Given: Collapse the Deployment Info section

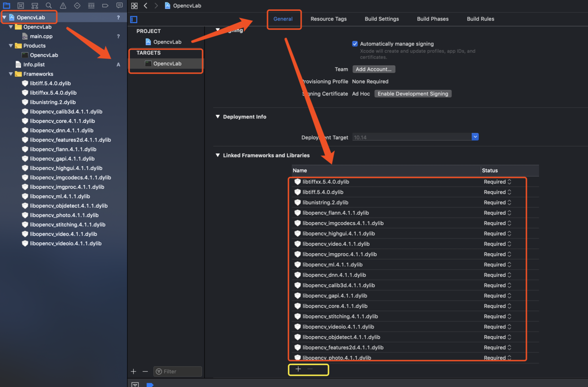Looking at the screenshot, I should pyautogui.click(x=218, y=117).
